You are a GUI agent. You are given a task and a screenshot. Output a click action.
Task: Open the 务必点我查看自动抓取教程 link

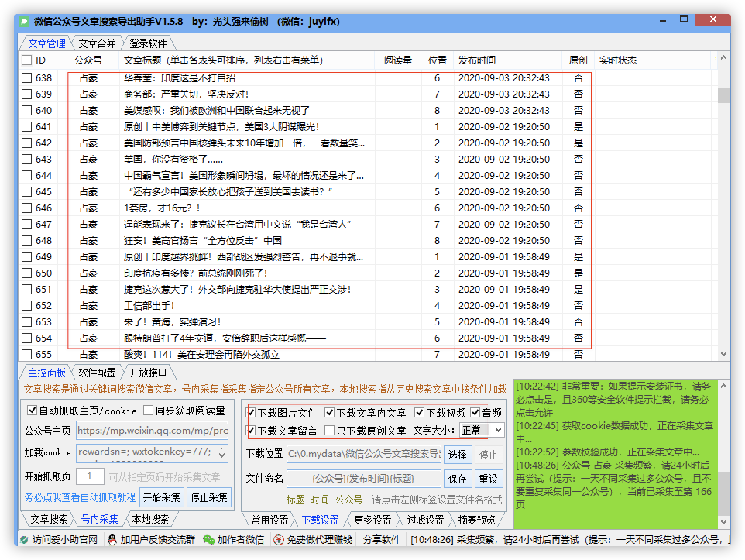pyautogui.click(x=80, y=497)
